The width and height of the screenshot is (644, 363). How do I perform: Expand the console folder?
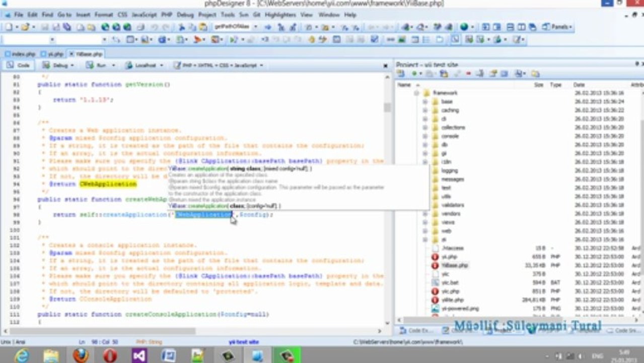[425, 136]
